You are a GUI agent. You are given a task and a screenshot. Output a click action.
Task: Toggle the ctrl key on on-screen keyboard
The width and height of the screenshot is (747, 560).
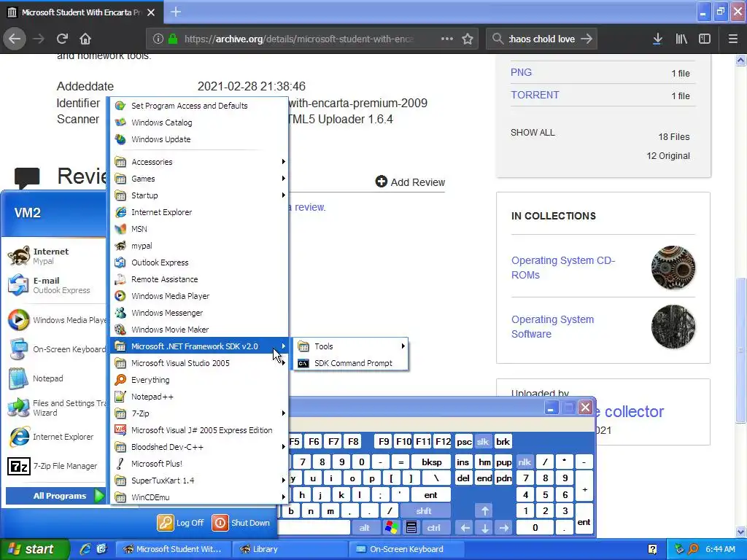(433, 527)
